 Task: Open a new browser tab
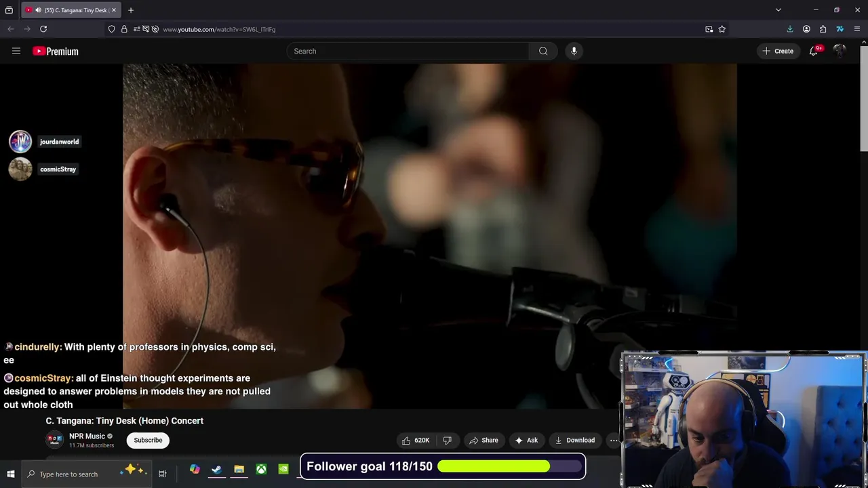click(131, 10)
